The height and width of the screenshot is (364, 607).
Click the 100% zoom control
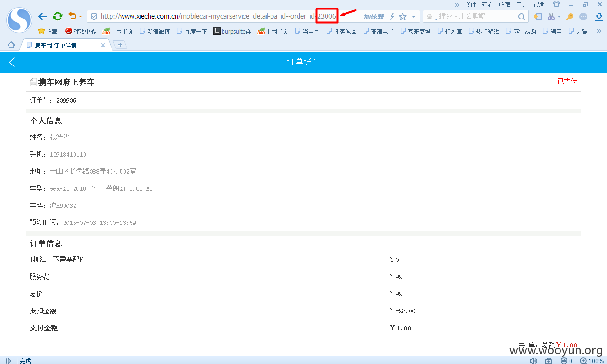point(592,361)
